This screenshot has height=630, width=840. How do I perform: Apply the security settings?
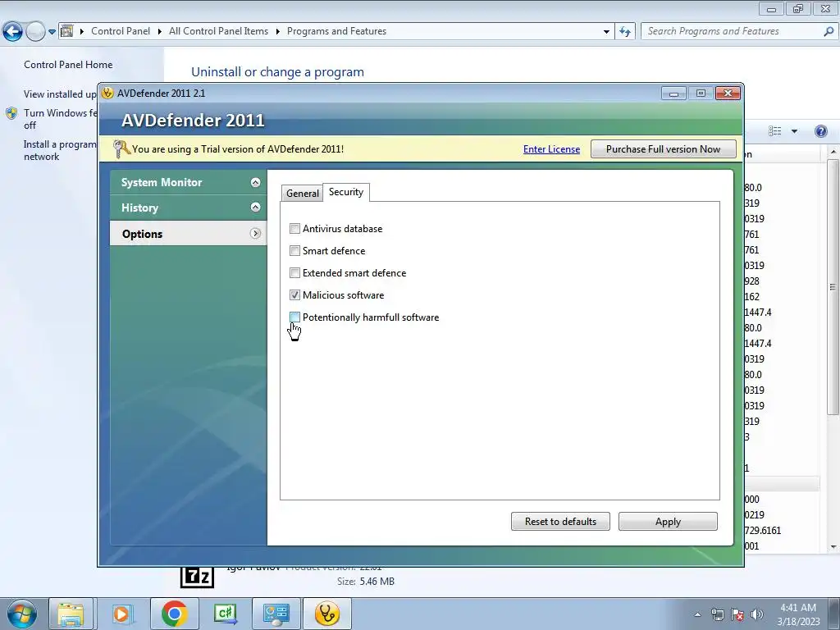coord(668,521)
